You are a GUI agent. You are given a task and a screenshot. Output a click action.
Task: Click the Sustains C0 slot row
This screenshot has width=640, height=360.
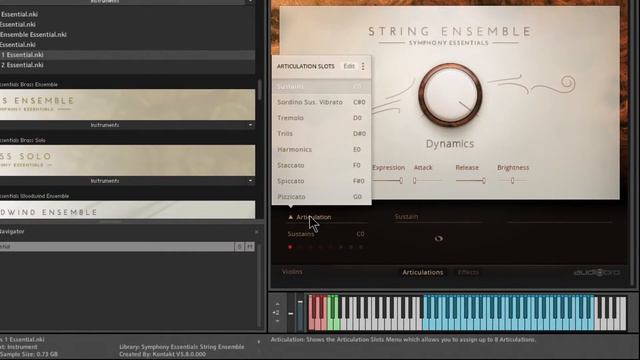pyautogui.click(x=326, y=234)
